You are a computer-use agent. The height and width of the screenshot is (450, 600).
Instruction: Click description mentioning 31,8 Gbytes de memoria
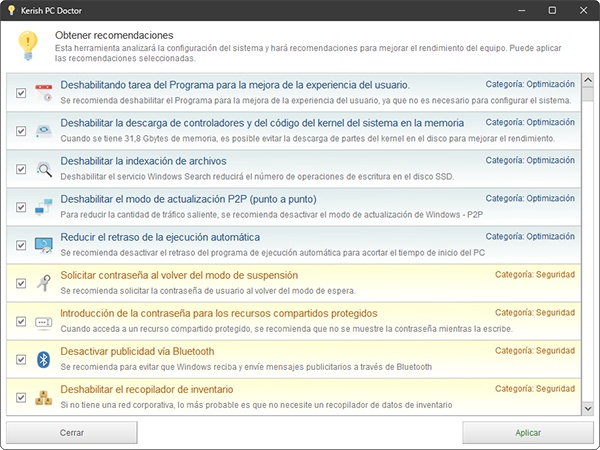308,139
